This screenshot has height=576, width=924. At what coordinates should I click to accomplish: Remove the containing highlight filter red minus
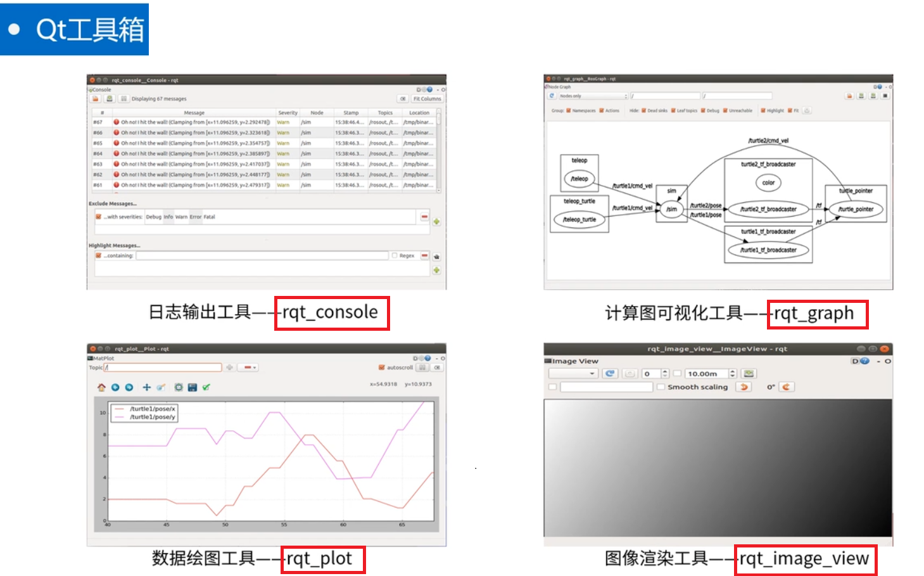(x=424, y=255)
